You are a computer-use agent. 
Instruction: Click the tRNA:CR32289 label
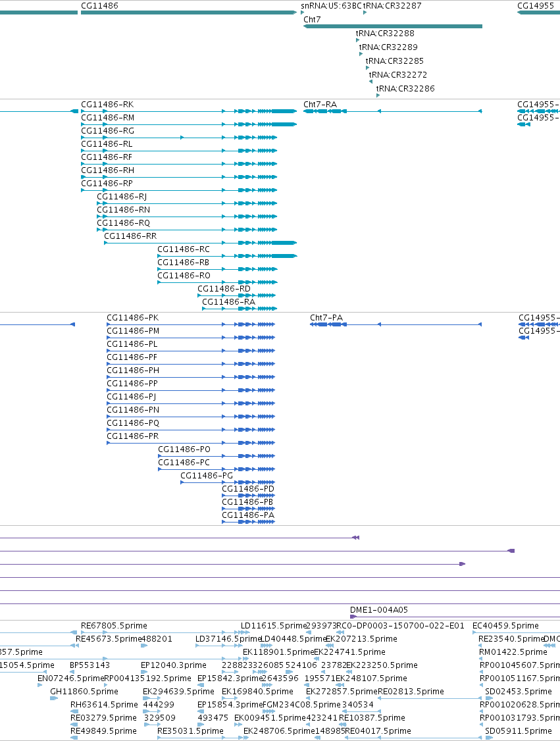[388, 47]
